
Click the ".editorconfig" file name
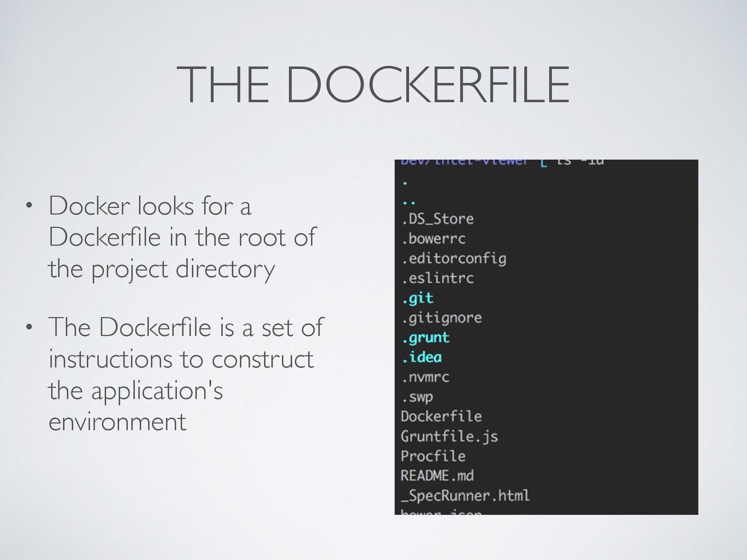point(454,259)
